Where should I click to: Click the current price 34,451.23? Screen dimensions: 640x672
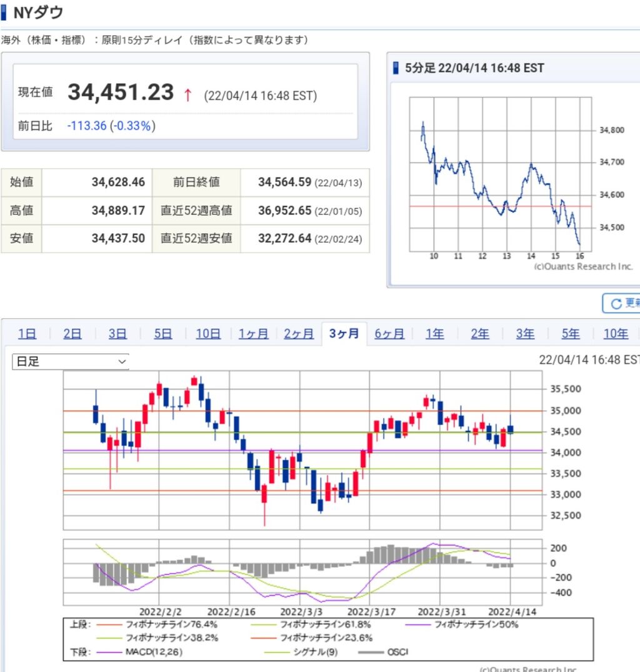(121, 92)
